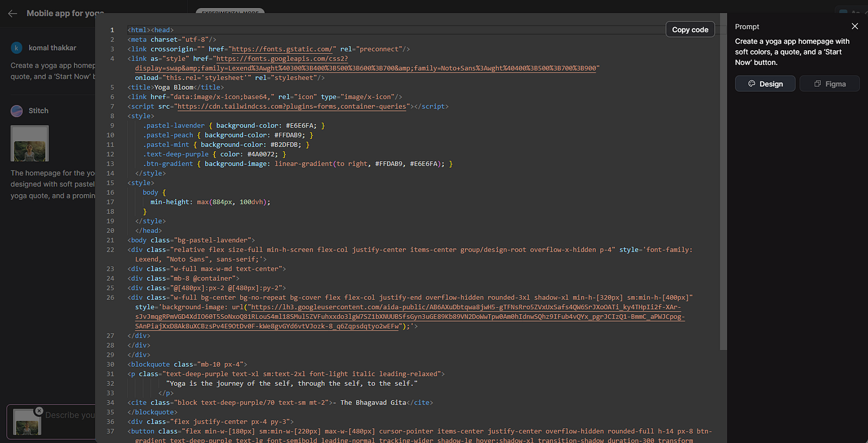Click line number 21 in the gutter
Viewport: 868px width, 443px height.
[x=110, y=240]
